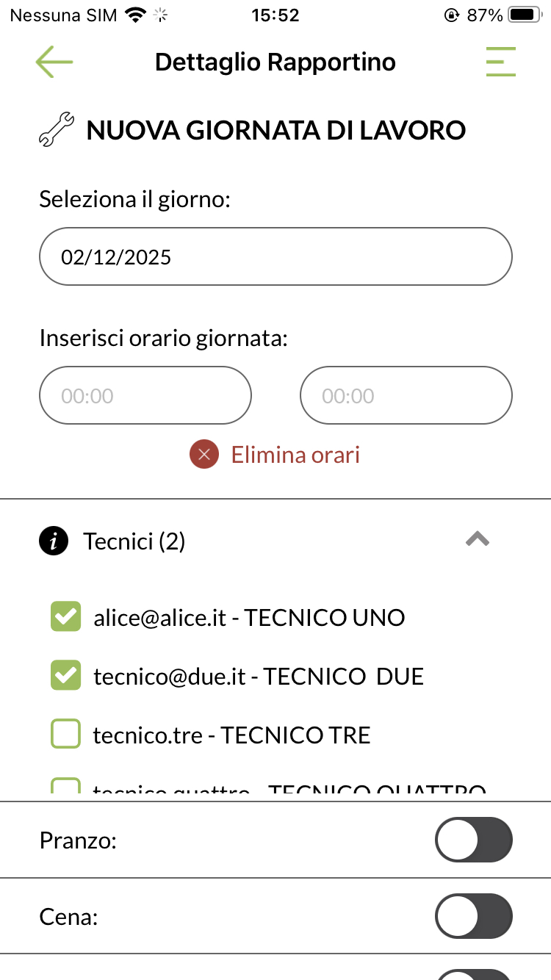Tap the wrench icon beside heading
Viewport: 551px width, 980px height.
[57, 131]
